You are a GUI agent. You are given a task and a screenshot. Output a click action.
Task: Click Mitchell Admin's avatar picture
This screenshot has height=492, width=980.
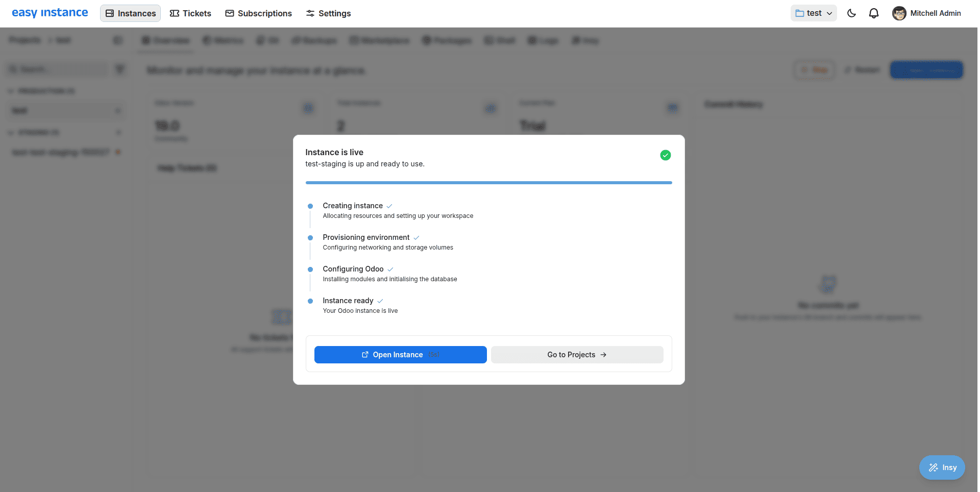pos(899,13)
